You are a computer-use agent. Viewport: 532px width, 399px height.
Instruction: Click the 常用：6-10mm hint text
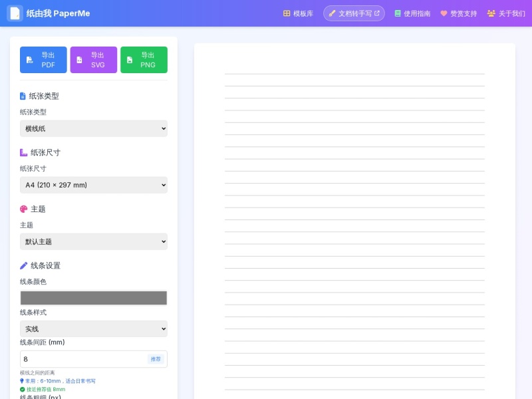point(61,381)
